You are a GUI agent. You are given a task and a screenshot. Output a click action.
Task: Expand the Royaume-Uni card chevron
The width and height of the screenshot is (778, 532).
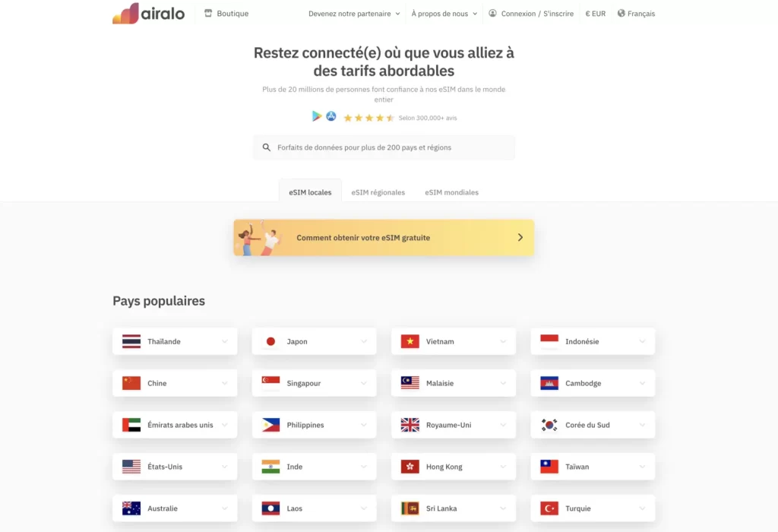[503, 425]
